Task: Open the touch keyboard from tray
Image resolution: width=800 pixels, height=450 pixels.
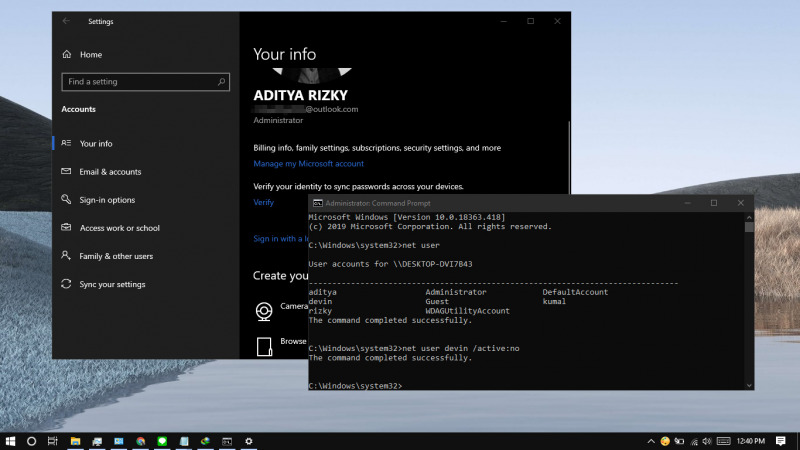Action: (723, 441)
